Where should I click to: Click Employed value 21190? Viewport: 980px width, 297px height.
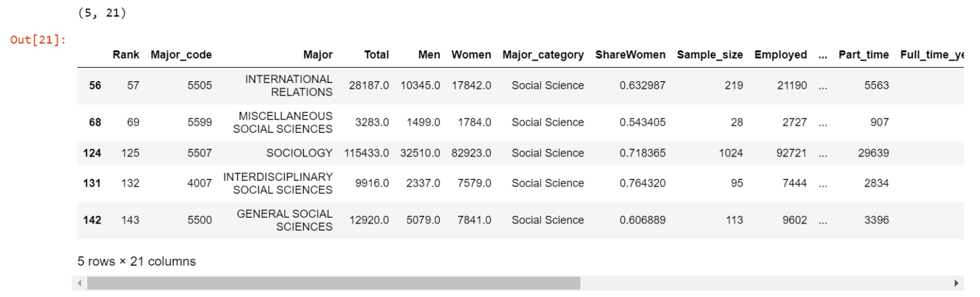click(x=791, y=86)
